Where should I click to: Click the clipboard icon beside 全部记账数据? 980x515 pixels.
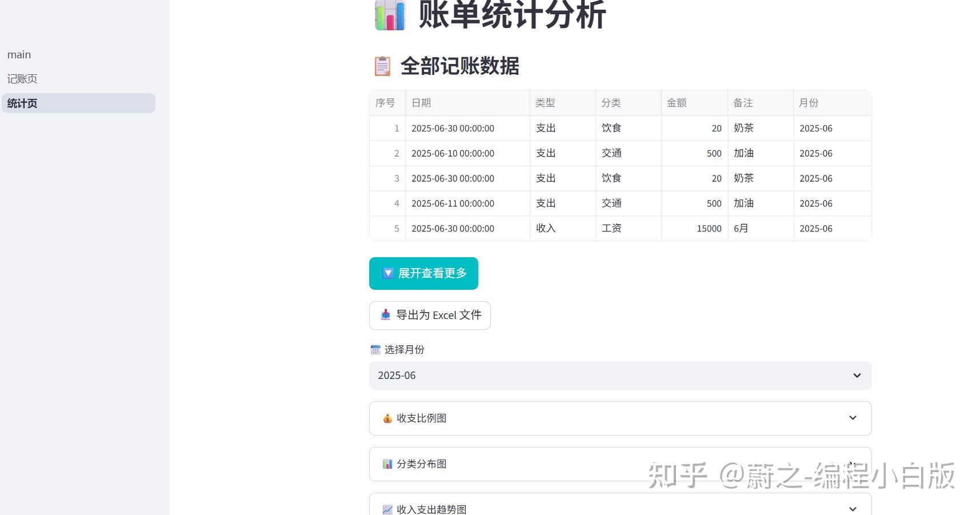coord(382,66)
